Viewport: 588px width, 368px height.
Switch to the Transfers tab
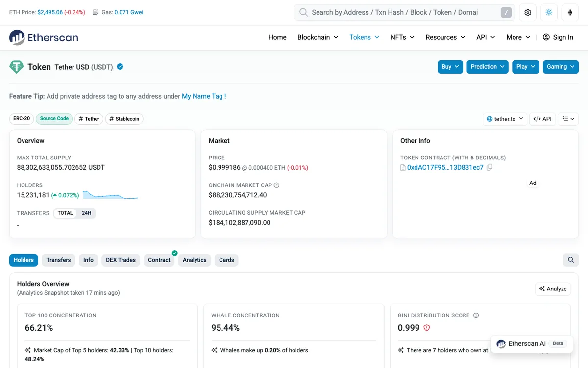coord(58,260)
